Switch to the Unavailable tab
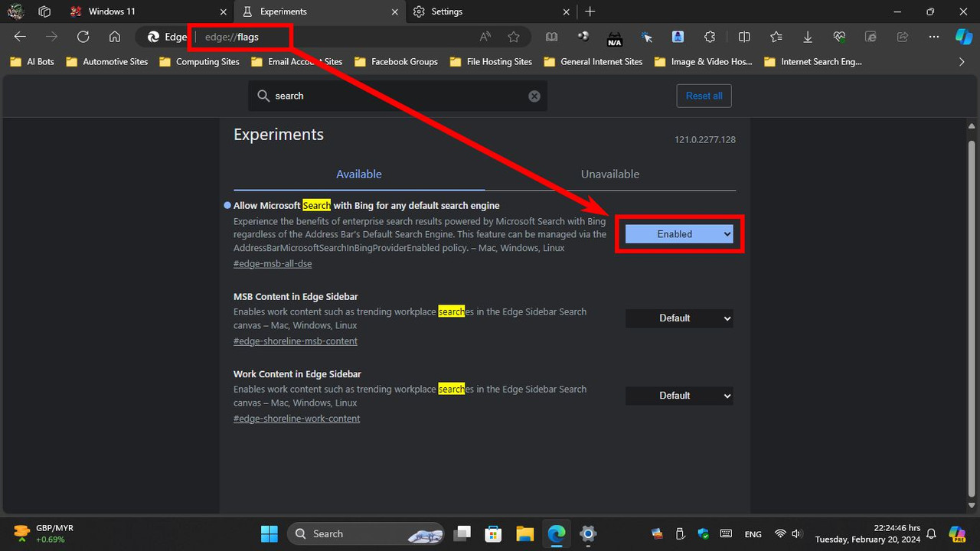The width and height of the screenshot is (980, 551). pyautogui.click(x=610, y=174)
